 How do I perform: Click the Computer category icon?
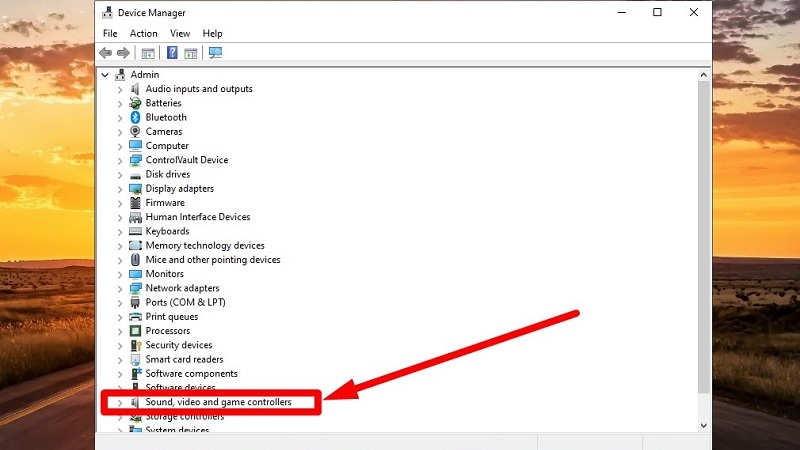coord(135,145)
